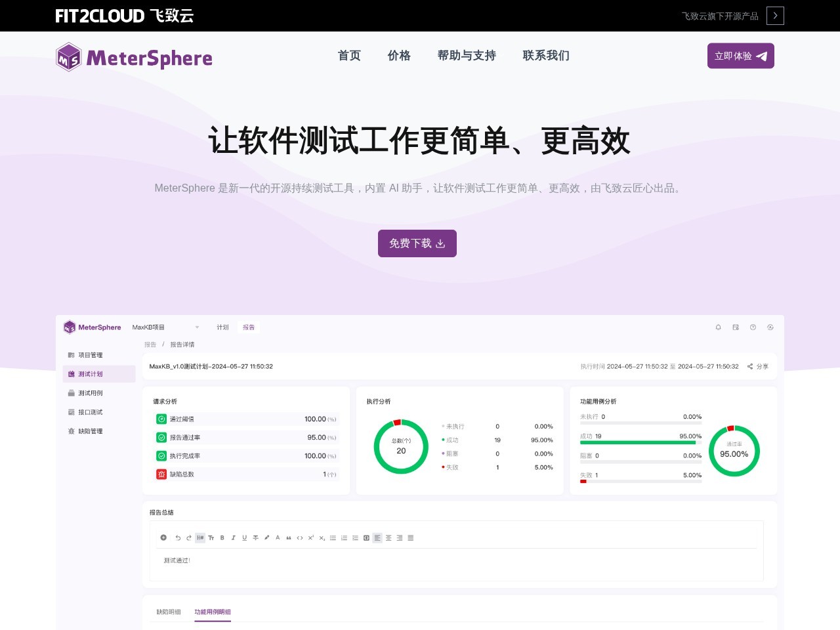Go to 首页 in navigation
Image resolution: width=840 pixels, height=630 pixels.
(349, 56)
